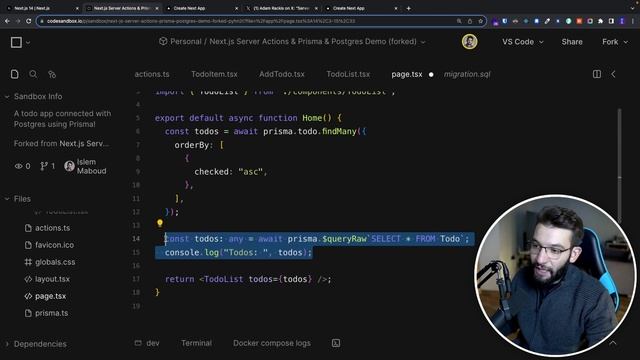Screen dimensions: 640x360
Task: Open the Explorer file panel icon
Action: (15, 74)
